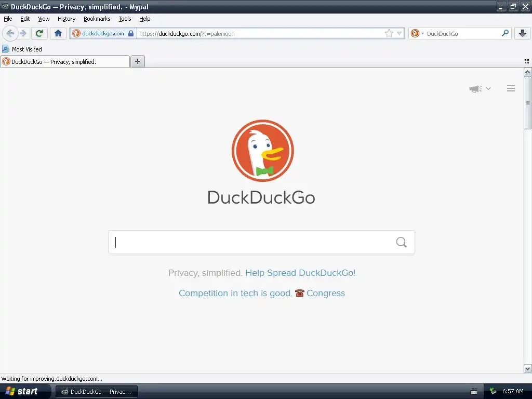Open the File menu
Image resolution: width=532 pixels, height=399 pixels.
pyautogui.click(x=8, y=19)
